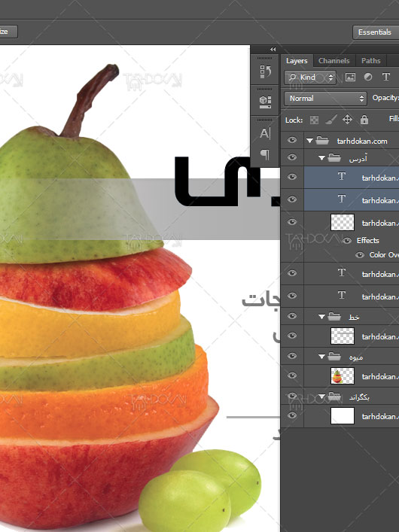Image resolution: width=399 pixels, height=532 pixels.
Task: Filter layers by pixel image icon
Action: click(x=350, y=78)
